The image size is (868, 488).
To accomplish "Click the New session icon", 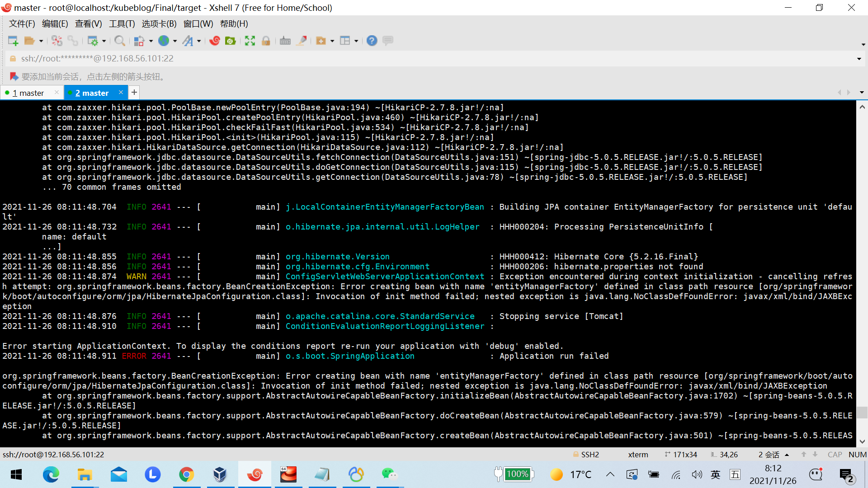I will tap(13, 41).
